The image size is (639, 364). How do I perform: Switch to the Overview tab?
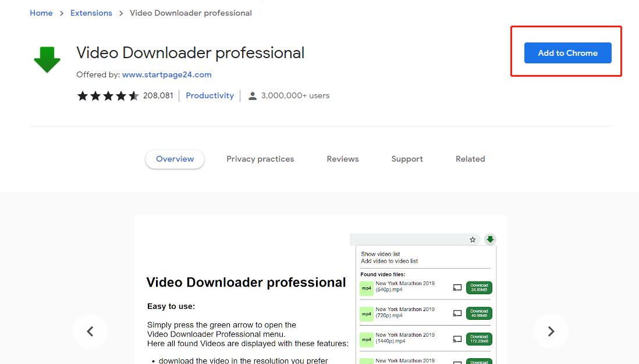(175, 159)
